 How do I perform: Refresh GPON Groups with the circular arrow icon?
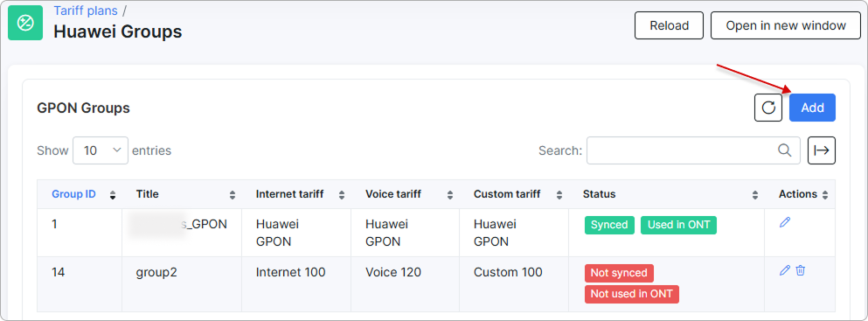pyautogui.click(x=768, y=108)
